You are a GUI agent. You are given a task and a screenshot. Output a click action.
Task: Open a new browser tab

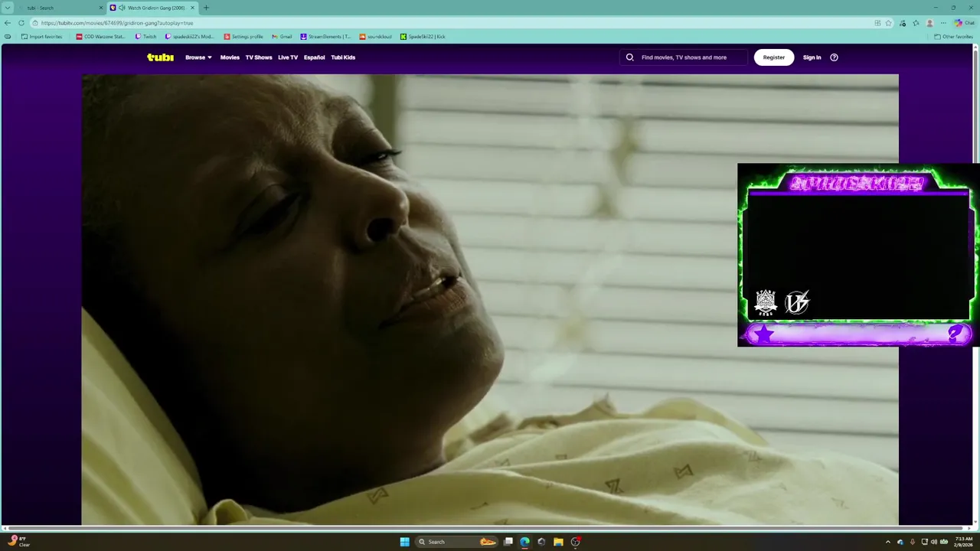pyautogui.click(x=206, y=8)
